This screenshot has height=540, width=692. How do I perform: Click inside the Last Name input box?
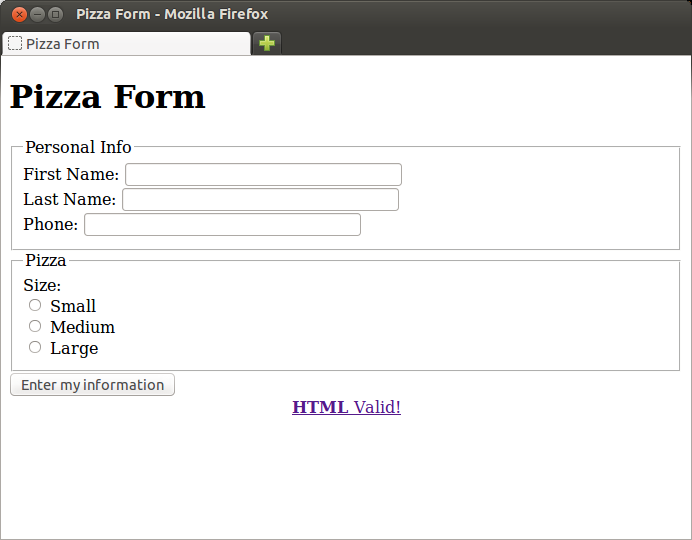click(260, 199)
